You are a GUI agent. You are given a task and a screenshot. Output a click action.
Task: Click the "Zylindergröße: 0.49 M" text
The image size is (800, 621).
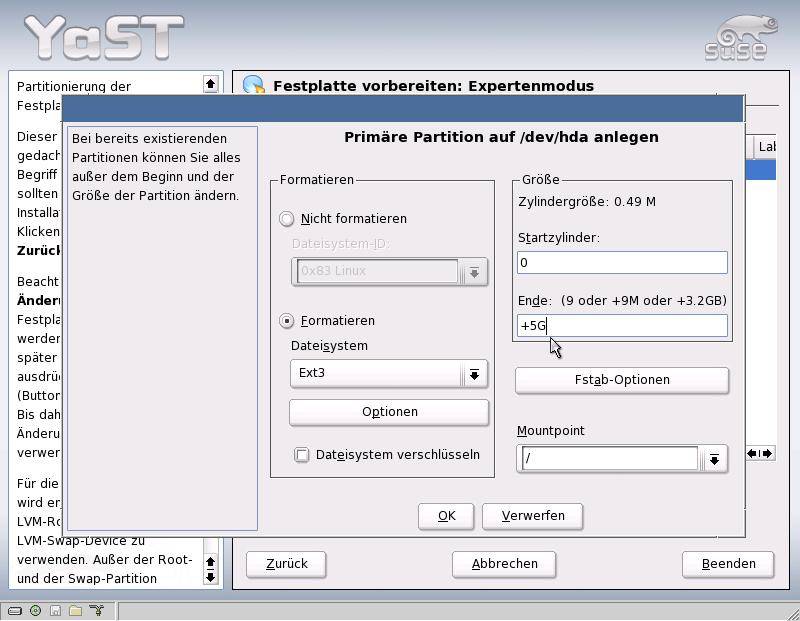tap(587, 202)
